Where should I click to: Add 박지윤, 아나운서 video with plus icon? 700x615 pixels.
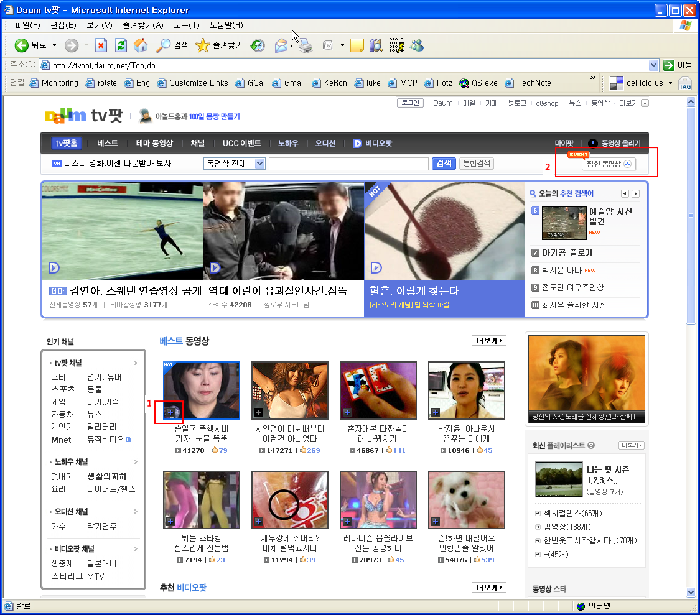(436, 412)
